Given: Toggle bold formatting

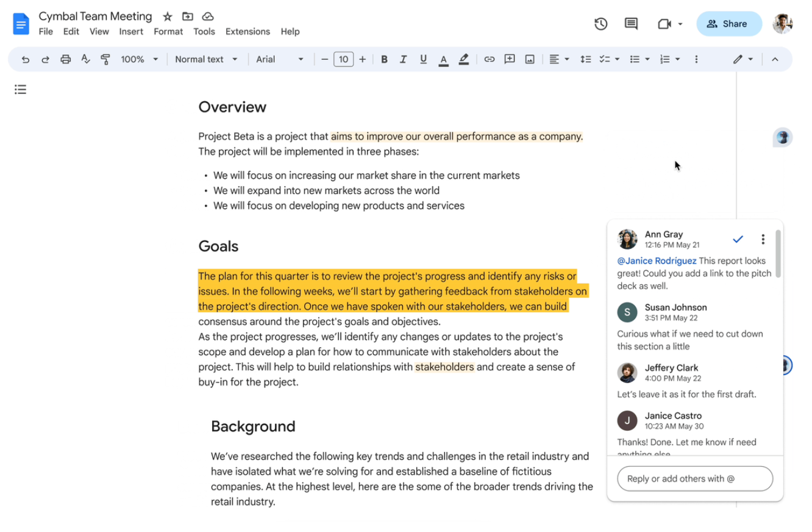Looking at the screenshot, I should pyautogui.click(x=384, y=59).
